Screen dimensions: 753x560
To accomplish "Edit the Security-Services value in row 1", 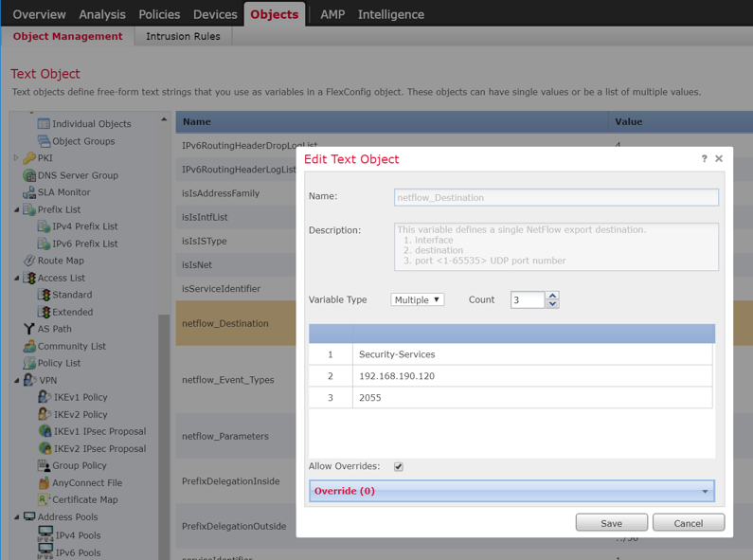I will [x=532, y=354].
